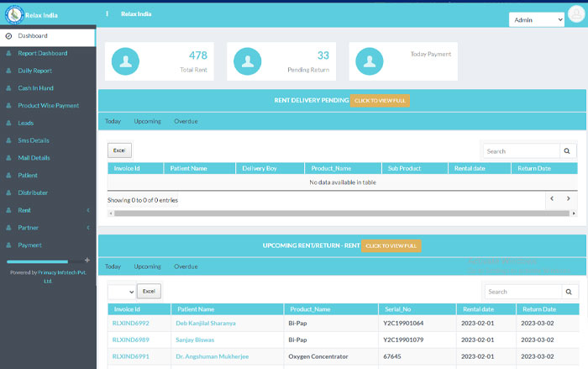The width and height of the screenshot is (588, 369).
Task: Click the icon beside Cash In Hand
Action: (x=8, y=88)
